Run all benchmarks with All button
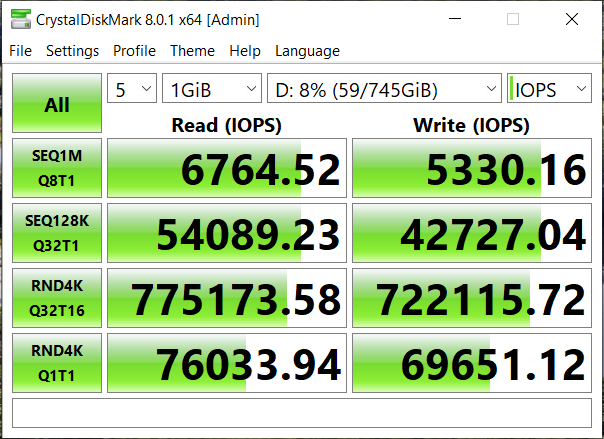 (57, 104)
